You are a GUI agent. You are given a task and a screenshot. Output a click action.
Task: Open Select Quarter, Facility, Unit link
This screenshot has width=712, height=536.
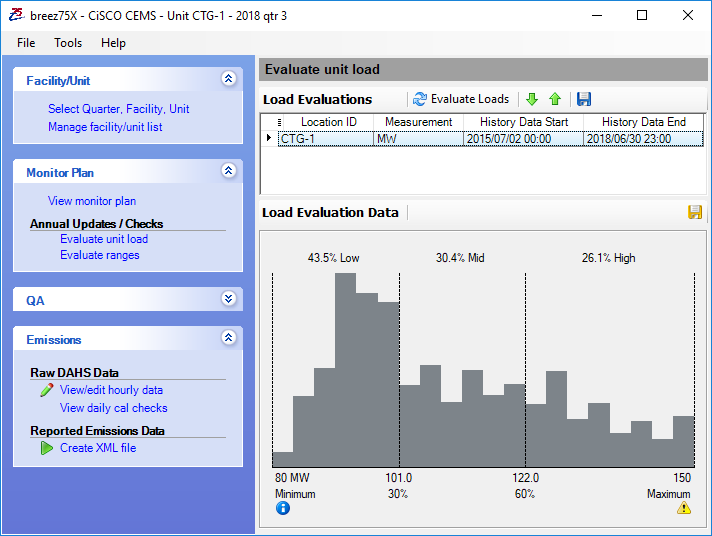(x=119, y=109)
